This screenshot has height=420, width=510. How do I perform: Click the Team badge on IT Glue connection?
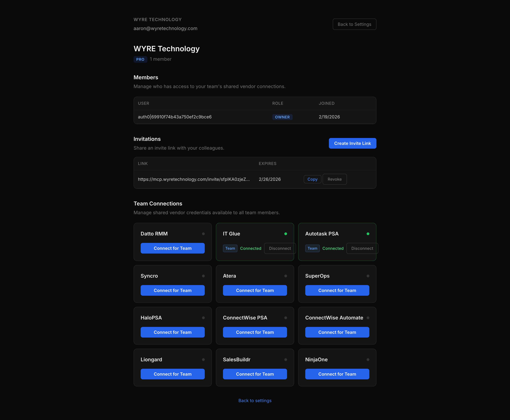coord(230,248)
